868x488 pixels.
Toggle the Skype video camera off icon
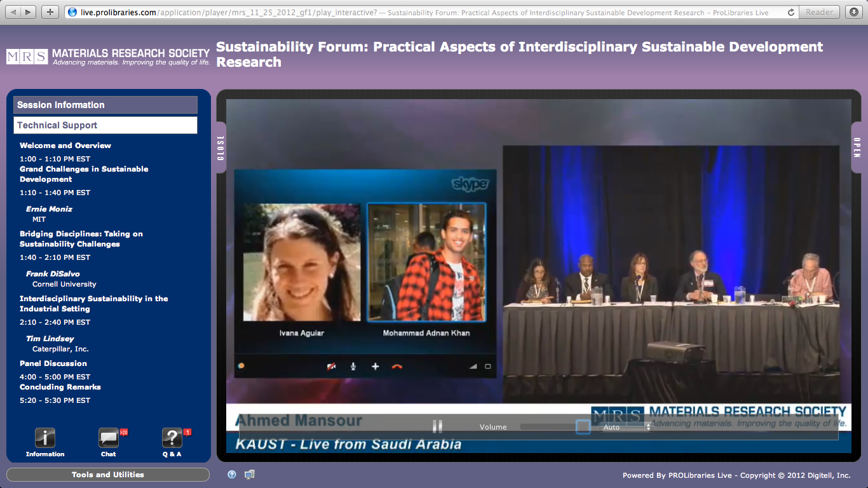tap(331, 367)
